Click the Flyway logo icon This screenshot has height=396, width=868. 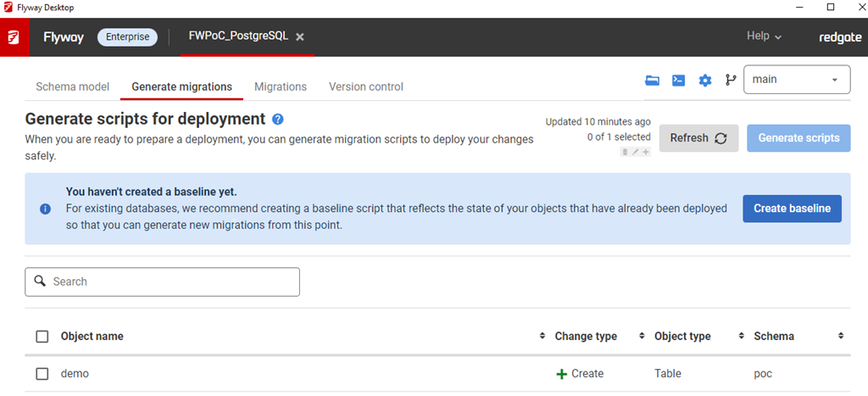(14, 37)
